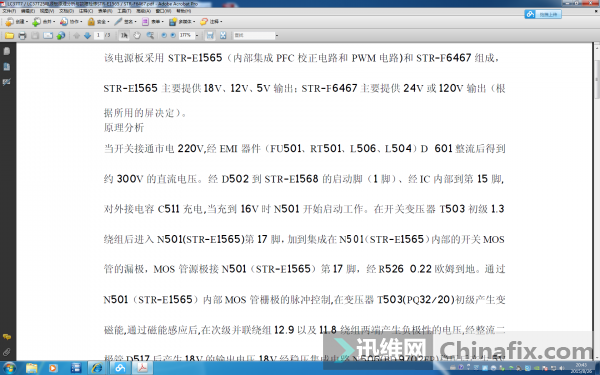Open the 高级(A) Advanced menu

click(143, 11)
